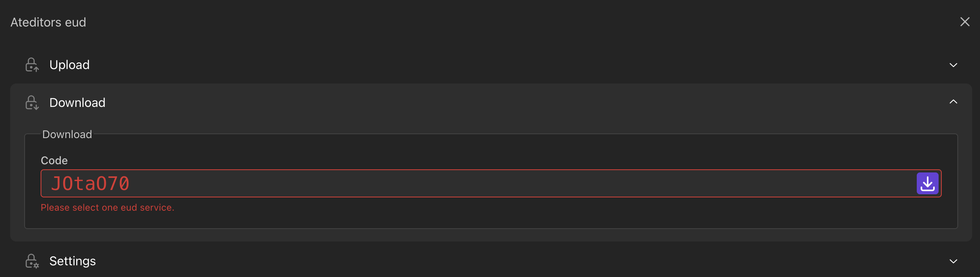The height and width of the screenshot is (277, 980).
Task: Expand the Upload section chevron
Action: pos(953,65)
